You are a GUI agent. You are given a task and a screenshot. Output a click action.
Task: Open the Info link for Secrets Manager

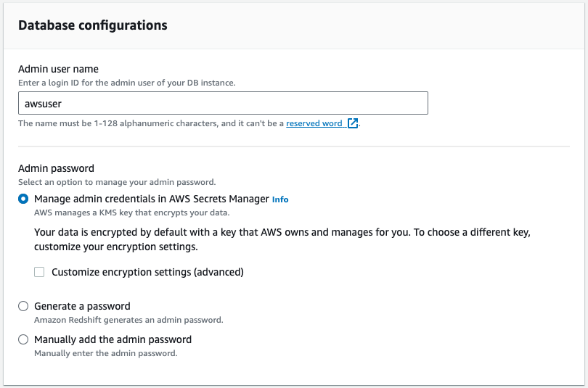[280, 199]
